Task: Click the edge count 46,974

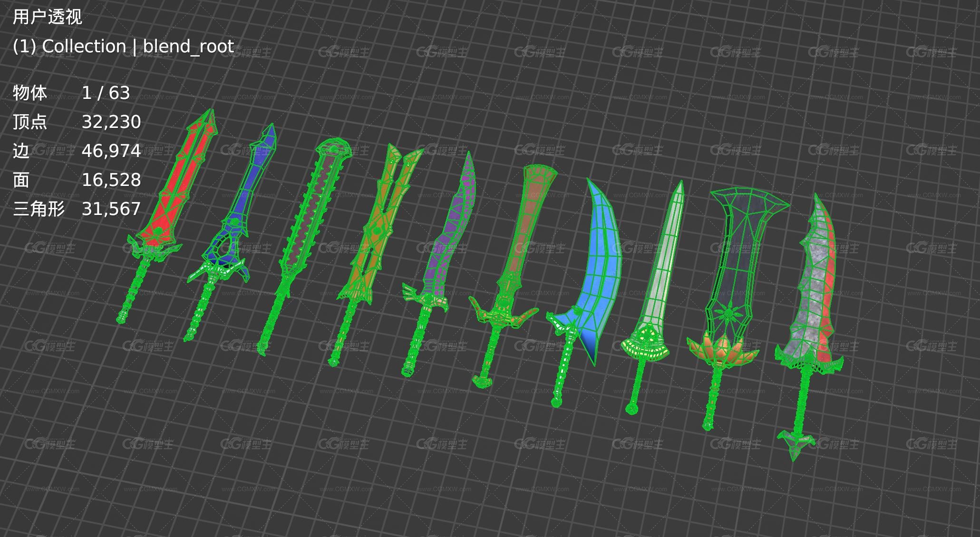Action: tap(111, 151)
